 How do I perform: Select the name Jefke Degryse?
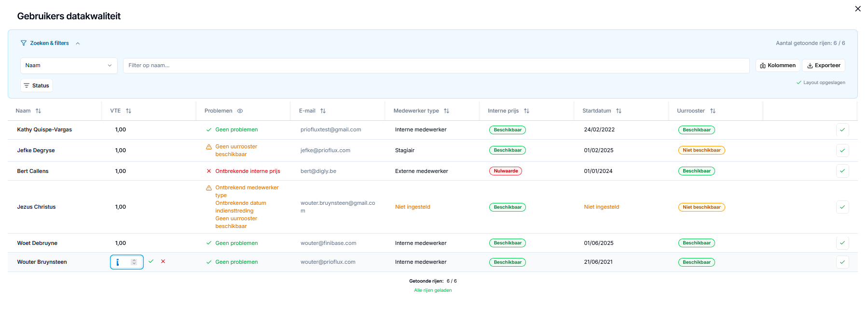36,151
